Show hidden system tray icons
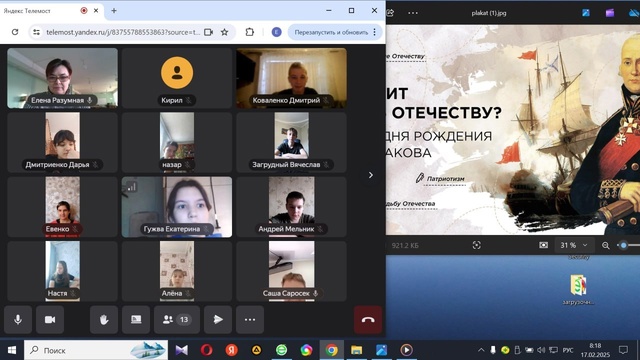Screen dimensions: 640x360 (481, 350)
